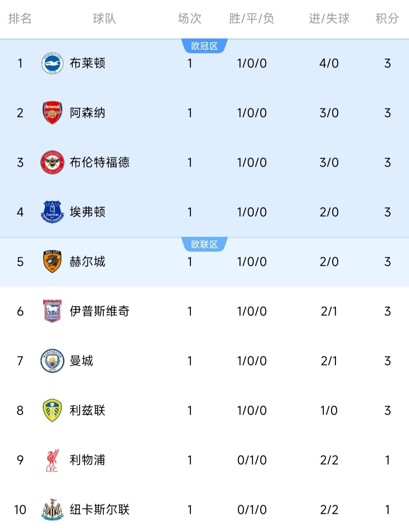Tap the 胜/平/负 column header

[251, 18]
